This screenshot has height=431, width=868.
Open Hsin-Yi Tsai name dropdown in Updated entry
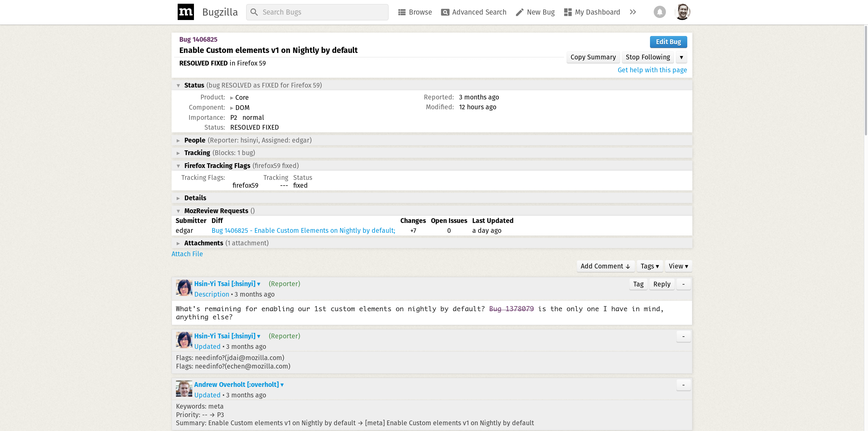click(227, 336)
